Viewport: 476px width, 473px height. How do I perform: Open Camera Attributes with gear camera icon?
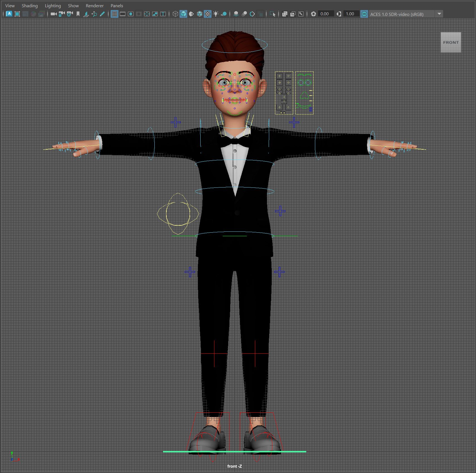tap(70, 14)
